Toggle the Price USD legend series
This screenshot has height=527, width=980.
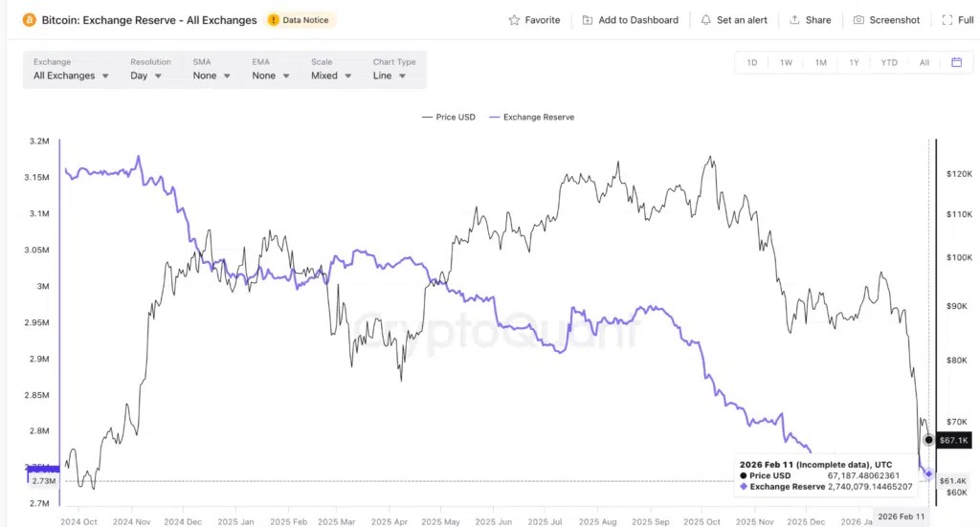pyautogui.click(x=448, y=117)
